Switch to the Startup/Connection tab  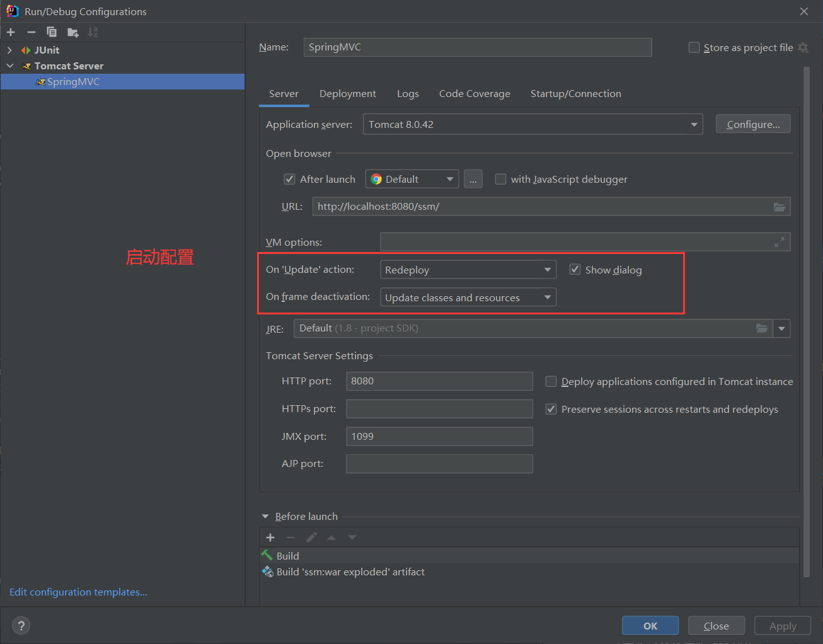tap(576, 94)
